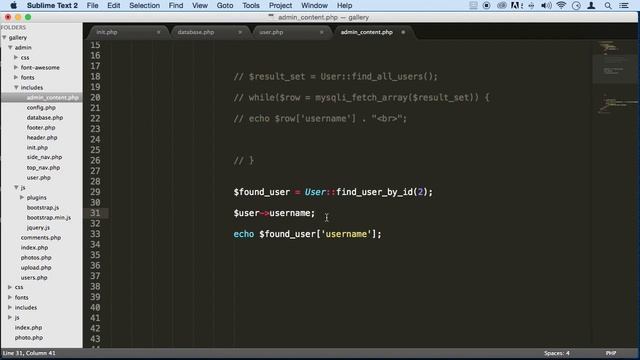640x360 pixels.
Task: Open header.php in the sidebar
Action: pos(42,138)
